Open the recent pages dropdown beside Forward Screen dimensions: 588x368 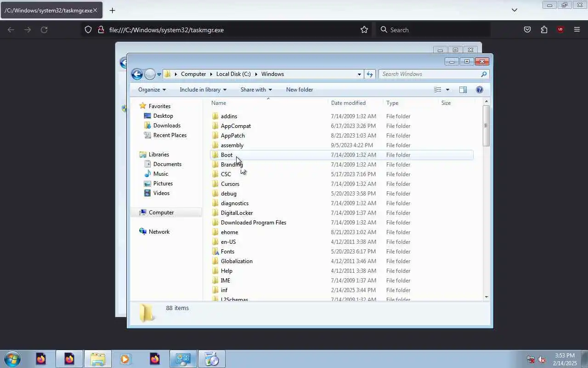tap(159, 74)
